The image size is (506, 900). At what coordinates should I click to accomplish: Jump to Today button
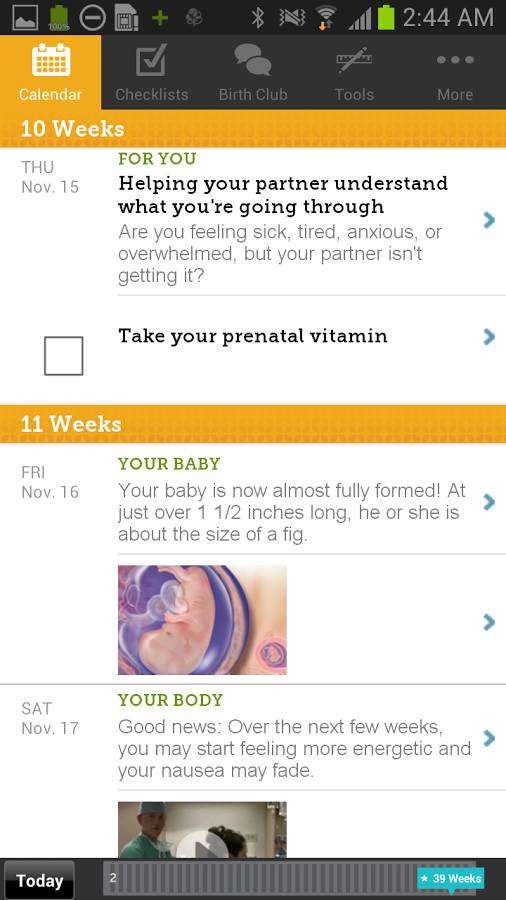[39, 880]
